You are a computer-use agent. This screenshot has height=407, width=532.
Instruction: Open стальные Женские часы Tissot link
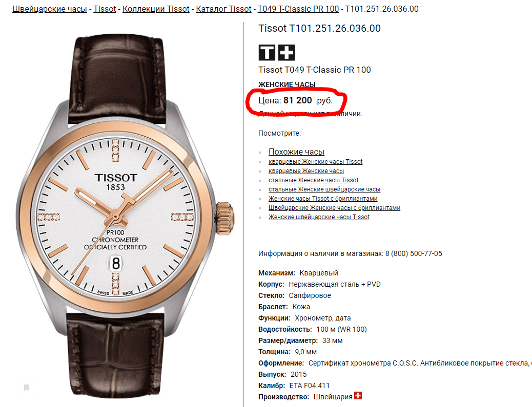[x=313, y=180]
